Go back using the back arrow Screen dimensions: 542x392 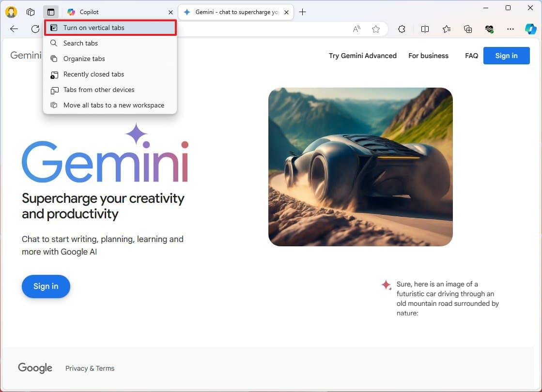pyautogui.click(x=14, y=29)
